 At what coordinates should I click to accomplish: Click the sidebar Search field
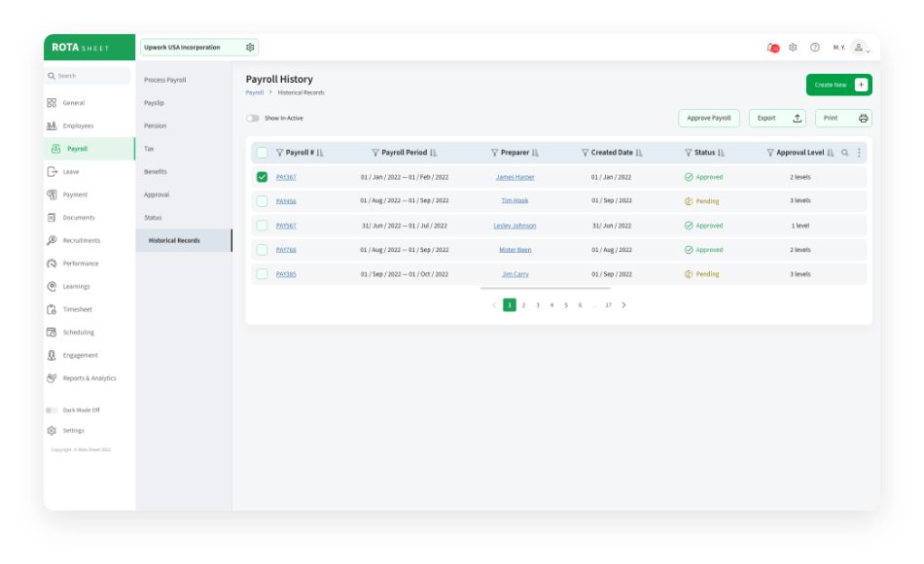pos(88,76)
